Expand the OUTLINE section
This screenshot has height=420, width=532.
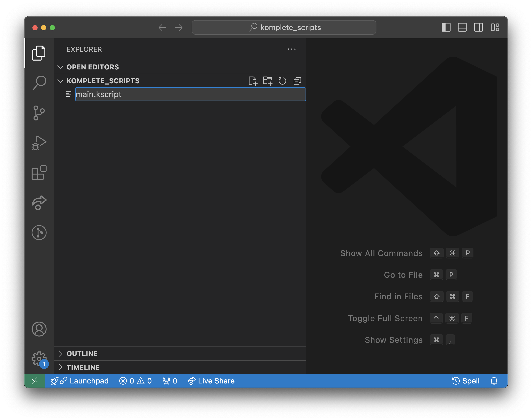(180, 354)
